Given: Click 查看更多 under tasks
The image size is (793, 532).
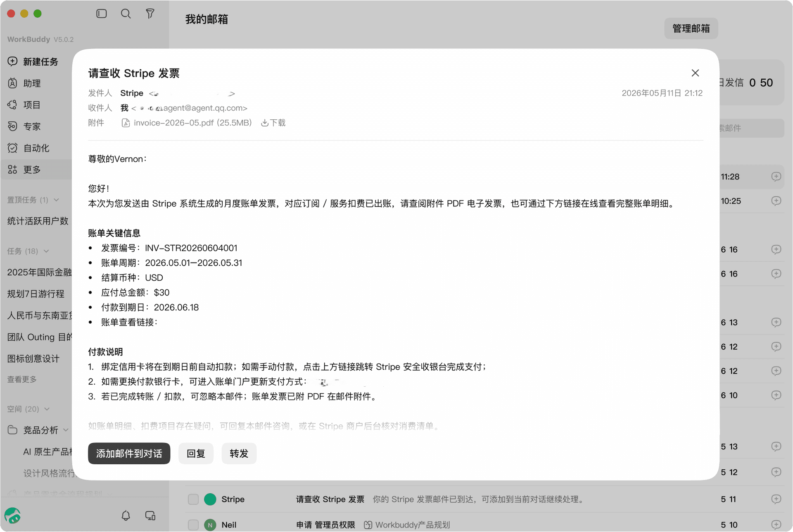Looking at the screenshot, I should coord(22,379).
